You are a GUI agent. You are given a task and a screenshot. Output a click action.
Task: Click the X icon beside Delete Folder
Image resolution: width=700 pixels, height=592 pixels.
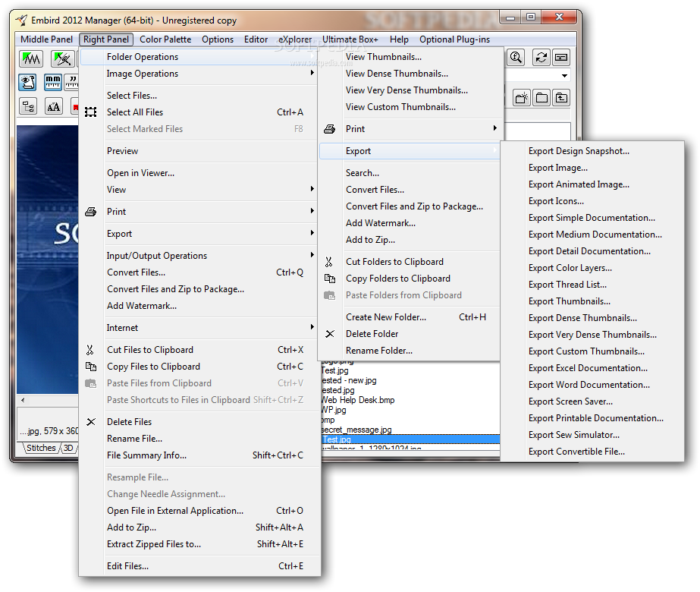(330, 334)
